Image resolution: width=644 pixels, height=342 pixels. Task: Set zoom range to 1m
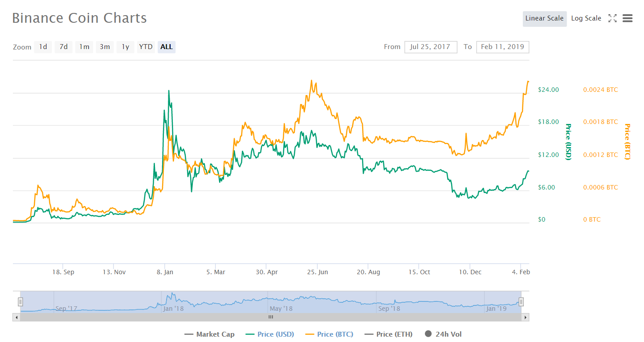coord(84,47)
